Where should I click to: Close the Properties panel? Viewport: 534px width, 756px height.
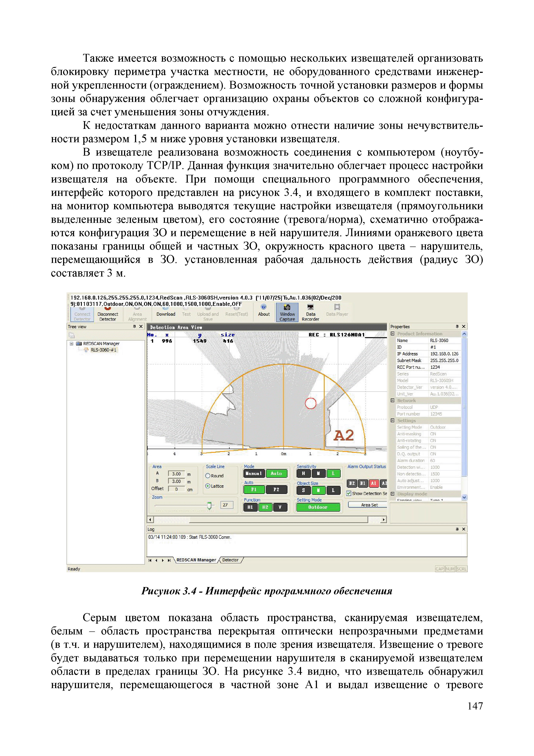coord(464,326)
